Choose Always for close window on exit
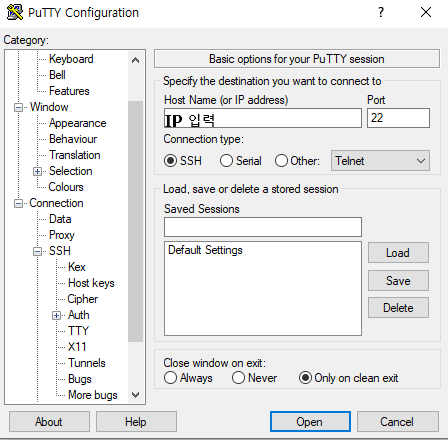The height and width of the screenshot is (440, 448). pyautogui.click(x=170, y=378)
